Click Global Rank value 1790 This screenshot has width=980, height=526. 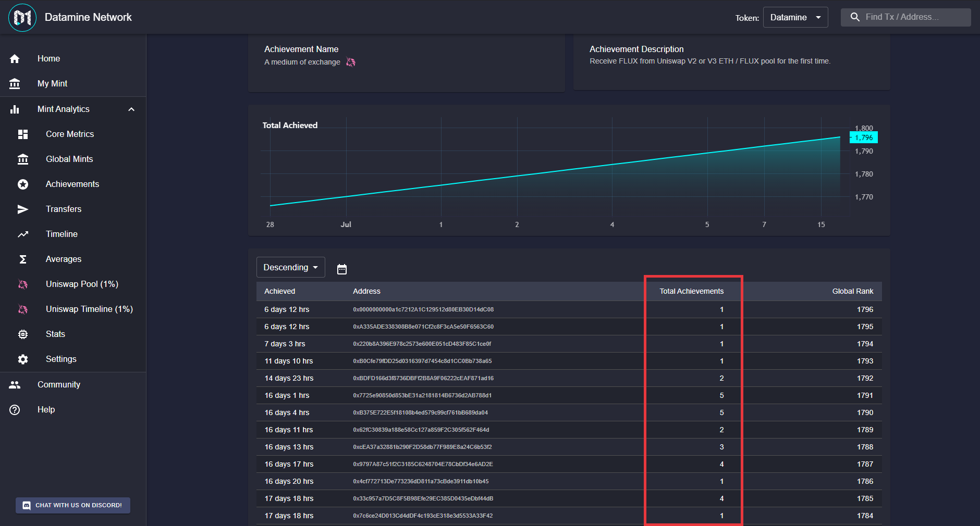pyautogui.click(x=865, y=413)
